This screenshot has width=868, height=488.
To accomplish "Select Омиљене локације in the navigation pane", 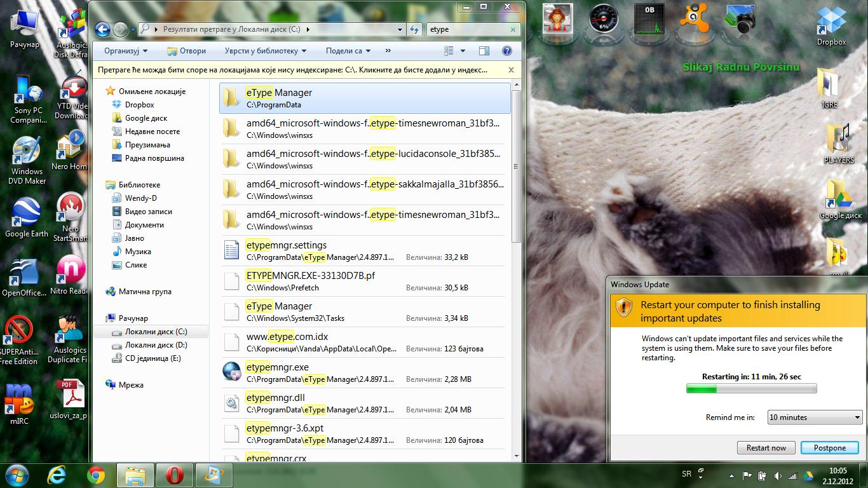I will tap(152, 91).
